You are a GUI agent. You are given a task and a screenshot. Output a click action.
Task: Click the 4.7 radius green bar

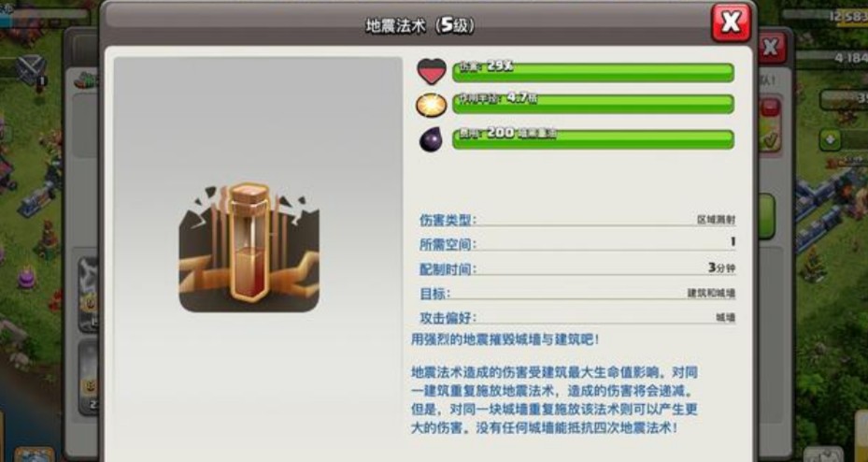(593, 104)
